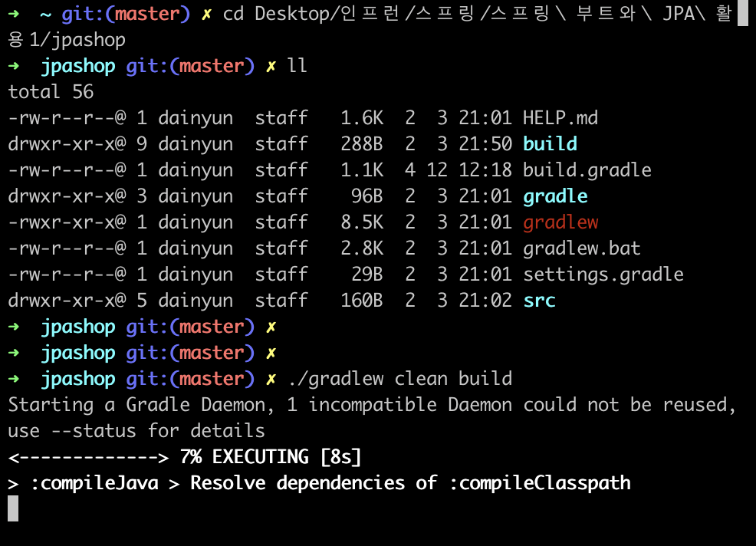Click the Gradle progress bar arrow
Image resolution: width=756 pixels, height=546 pixels.
(x=88, y=457)
